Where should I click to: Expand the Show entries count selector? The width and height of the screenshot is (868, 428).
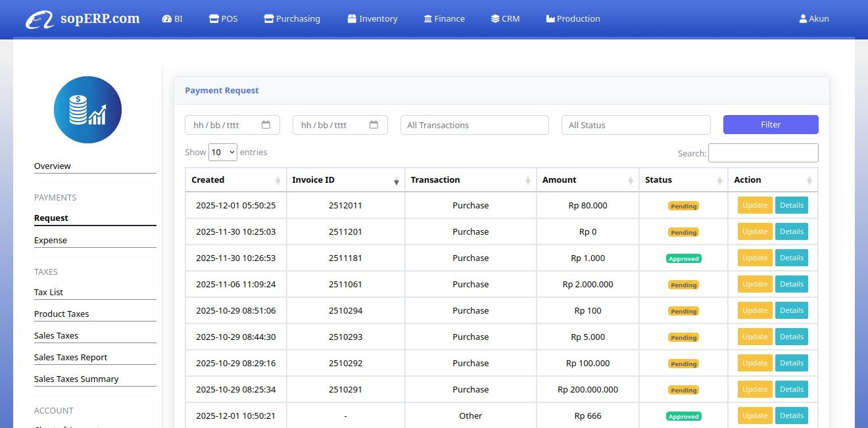[222, 152]
